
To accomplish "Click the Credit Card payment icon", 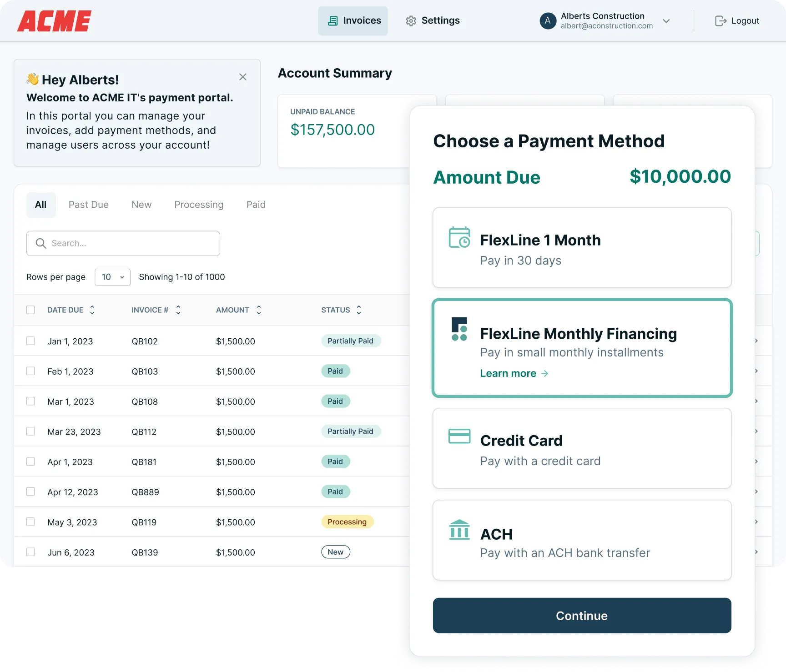I will tap(459, 436).
